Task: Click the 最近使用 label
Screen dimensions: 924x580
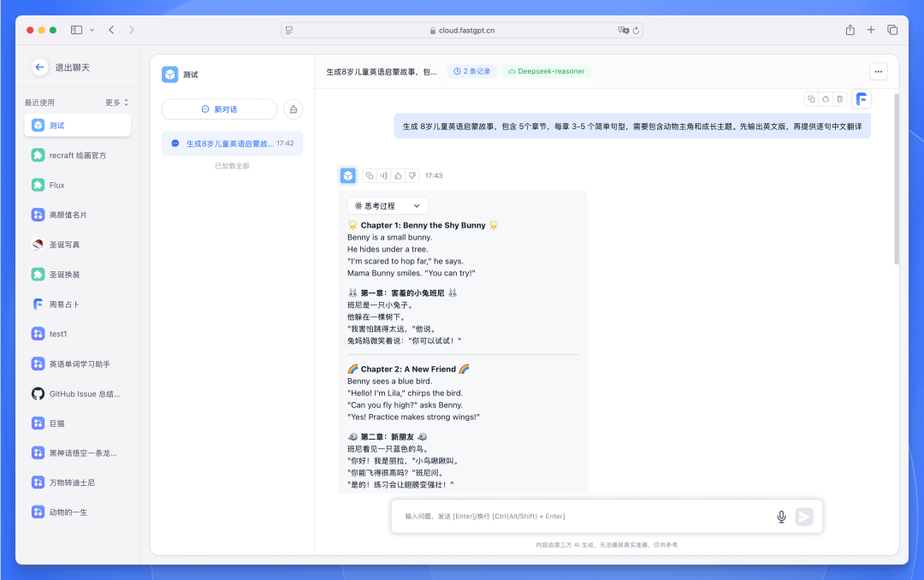Action: click(x=39, y=103)
